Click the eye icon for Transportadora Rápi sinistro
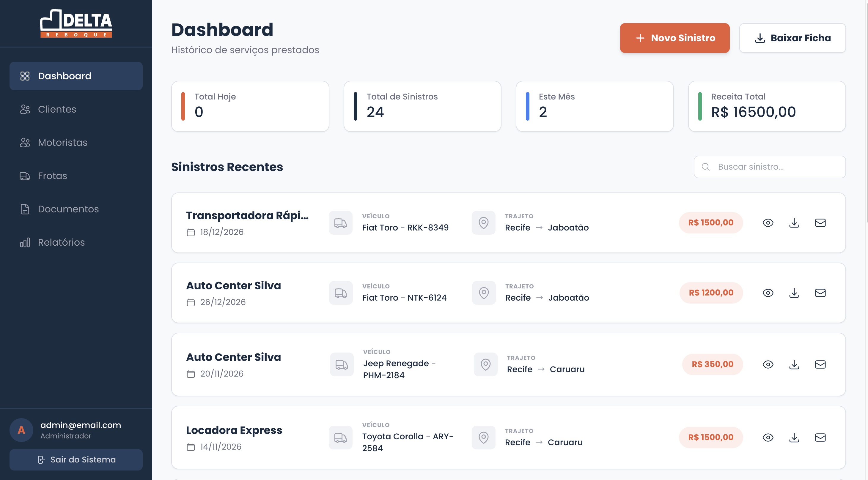The width and height of the screenshot is (868, 480). [x=768, y=223]
